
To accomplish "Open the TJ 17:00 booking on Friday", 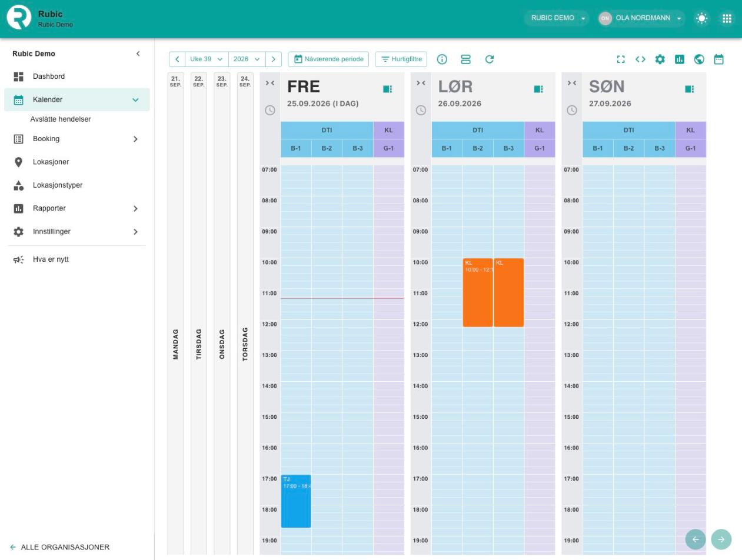I will click(296, 501).
